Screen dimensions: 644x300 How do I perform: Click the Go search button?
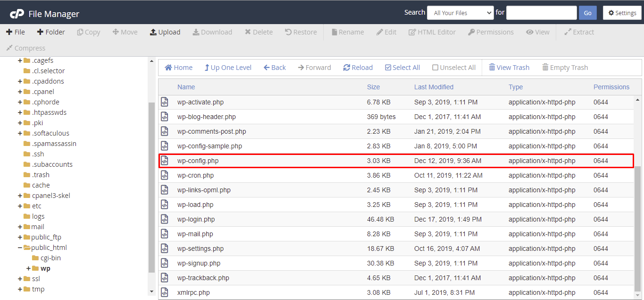coord(587,12)
